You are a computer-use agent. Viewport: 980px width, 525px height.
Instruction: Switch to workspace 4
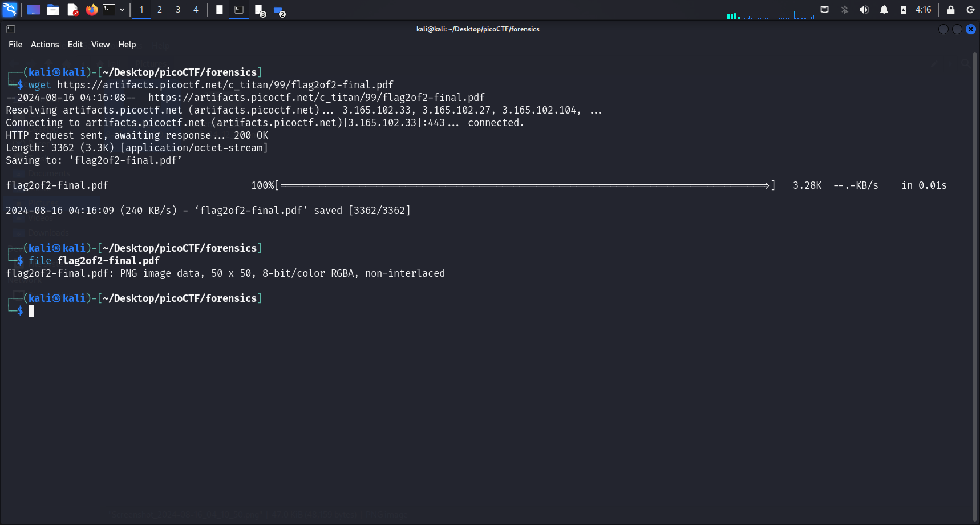coord(196,10)
